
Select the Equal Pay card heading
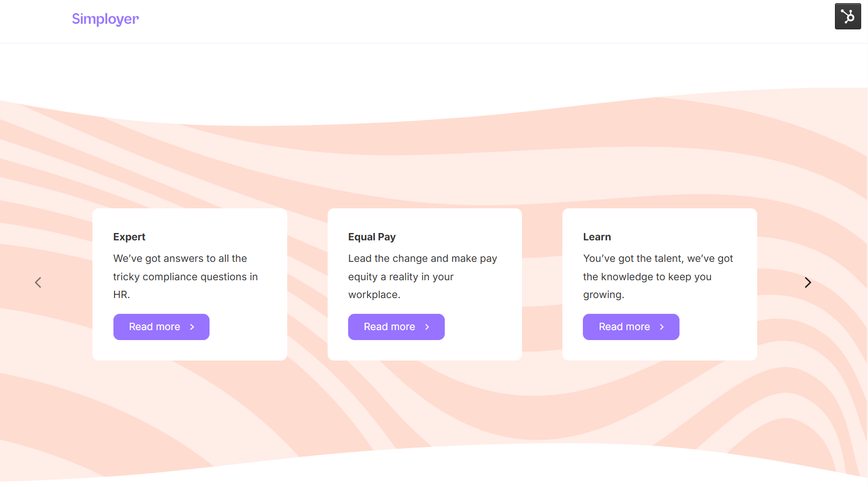(372, 237)
